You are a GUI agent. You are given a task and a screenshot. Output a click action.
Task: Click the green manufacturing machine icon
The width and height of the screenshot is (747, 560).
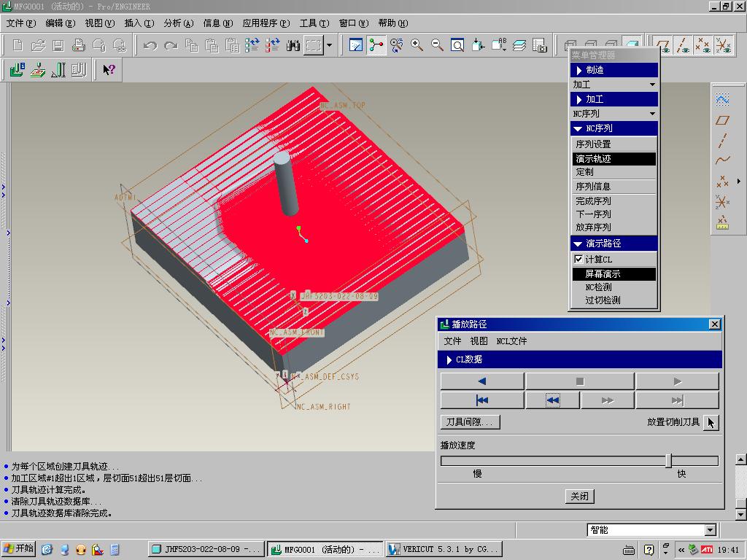pos(18,70)
